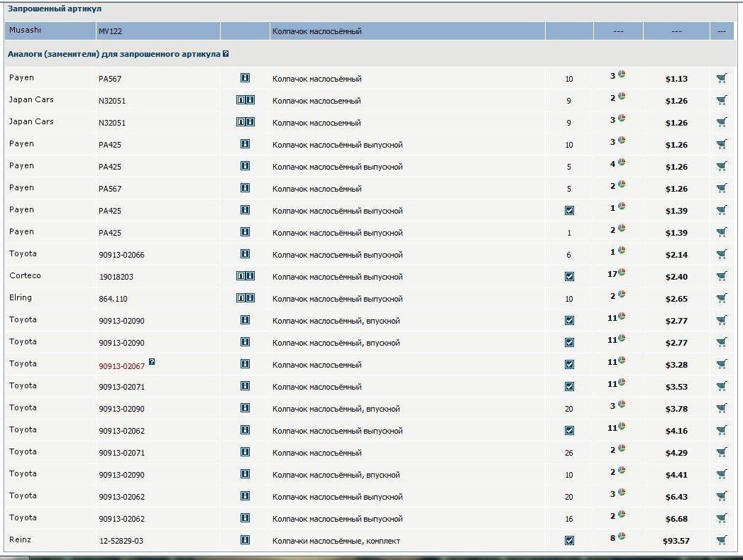This screenshot has height=560, width=743.
Task: Click help icon beside part 90913-02067
Action: click(x=152, y=362)
